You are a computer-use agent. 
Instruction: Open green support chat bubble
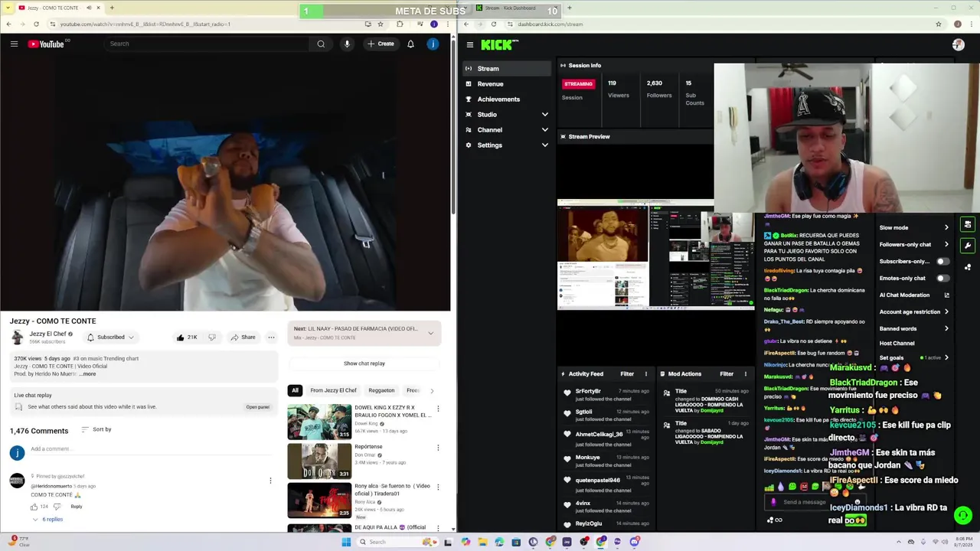coord(963,515)
